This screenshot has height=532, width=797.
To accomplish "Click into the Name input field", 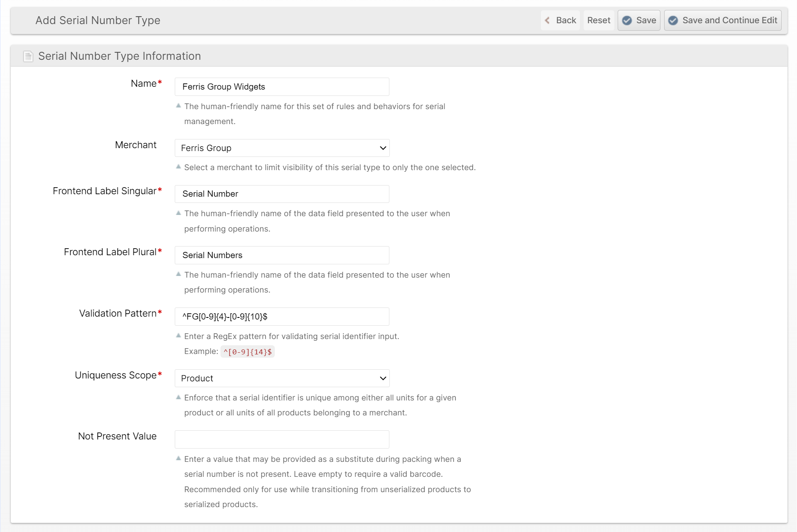I will pos(282,87).
